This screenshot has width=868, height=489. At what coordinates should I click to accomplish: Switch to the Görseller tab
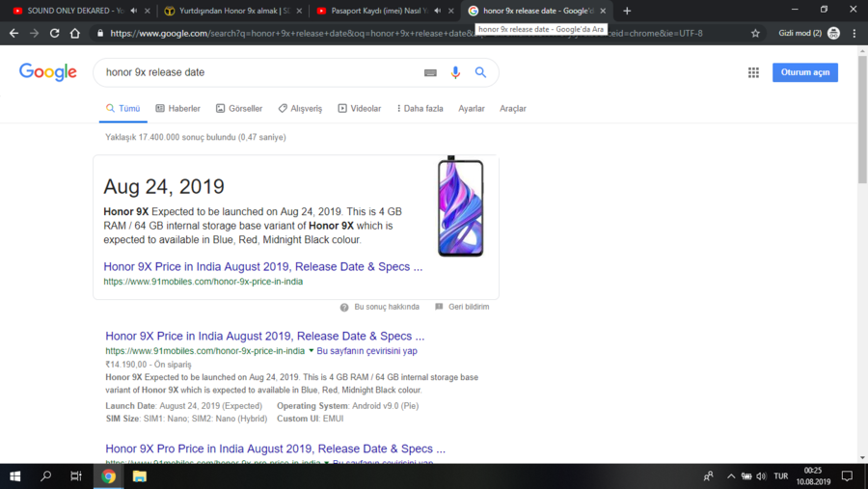point(239,109)
